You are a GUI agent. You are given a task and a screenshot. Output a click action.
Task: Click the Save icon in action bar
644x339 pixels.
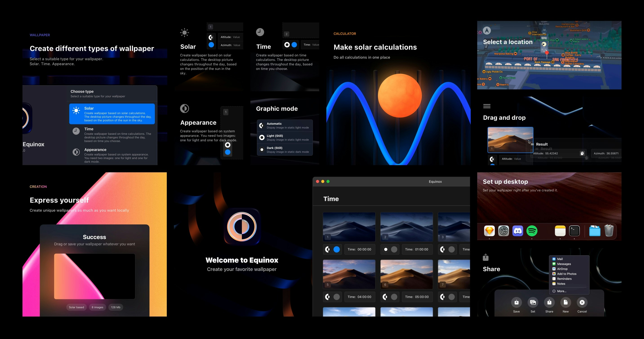(x=516, y=302)
